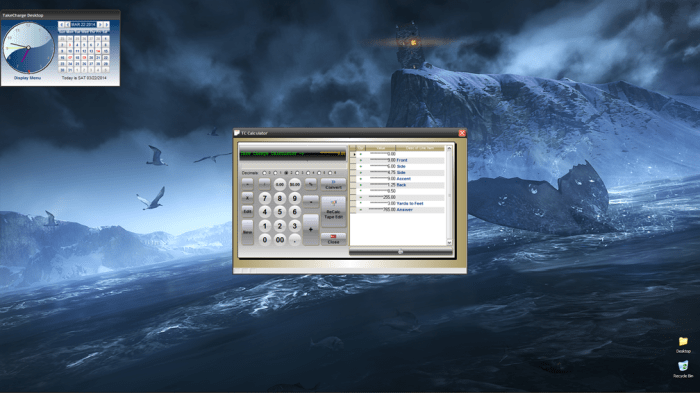The height and width of the screenshot is (393, 700).
Task: Click the tall plus key
Action: 311,229
